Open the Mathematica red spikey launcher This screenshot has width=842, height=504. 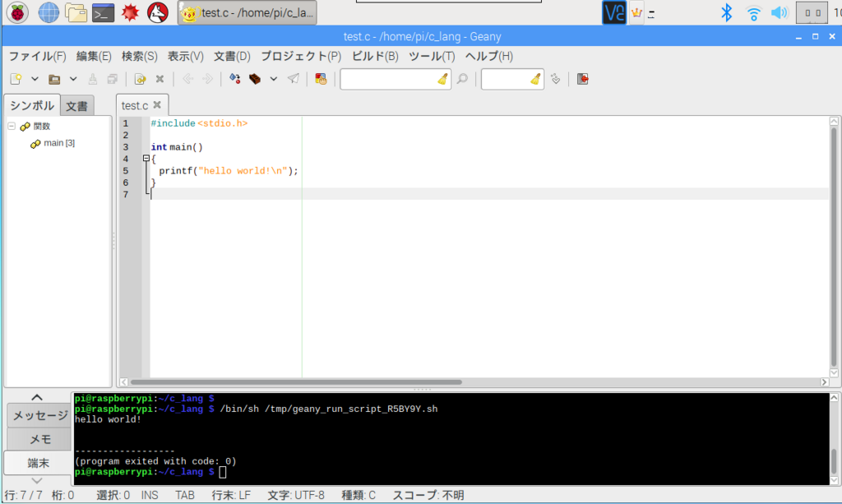(x=130, y=12)
